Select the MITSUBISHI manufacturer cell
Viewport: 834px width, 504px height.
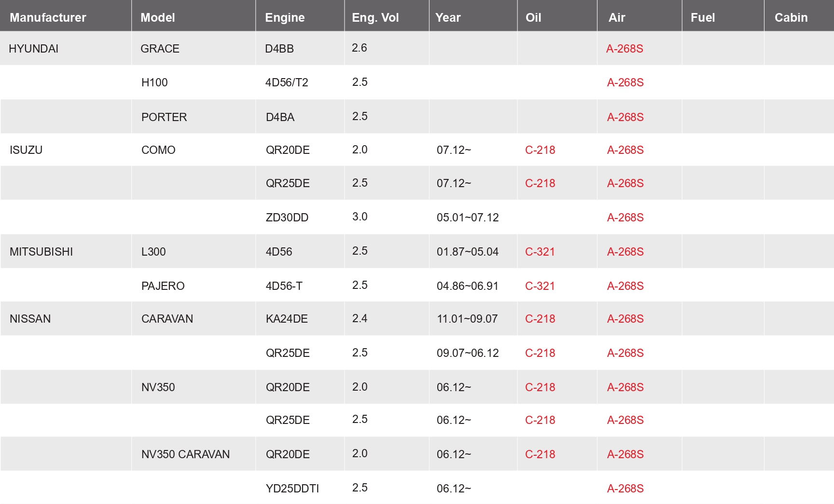[42, 252]
